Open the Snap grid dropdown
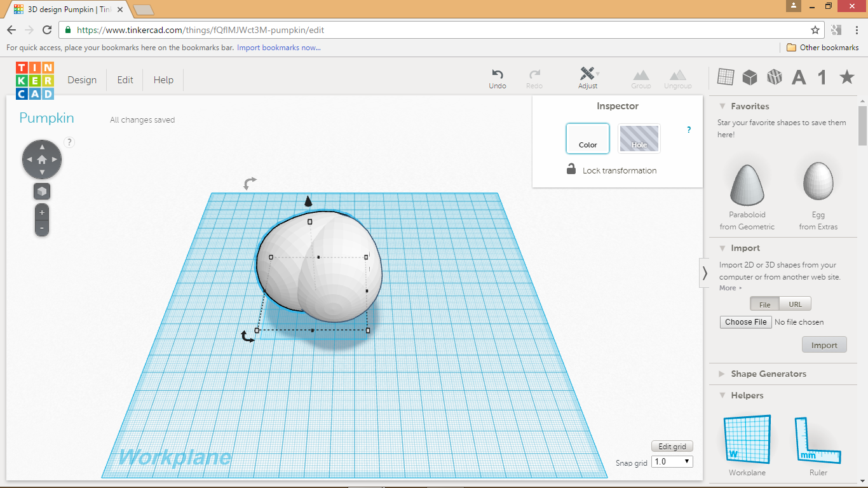 pyautogui.click(x=671, y=461)
